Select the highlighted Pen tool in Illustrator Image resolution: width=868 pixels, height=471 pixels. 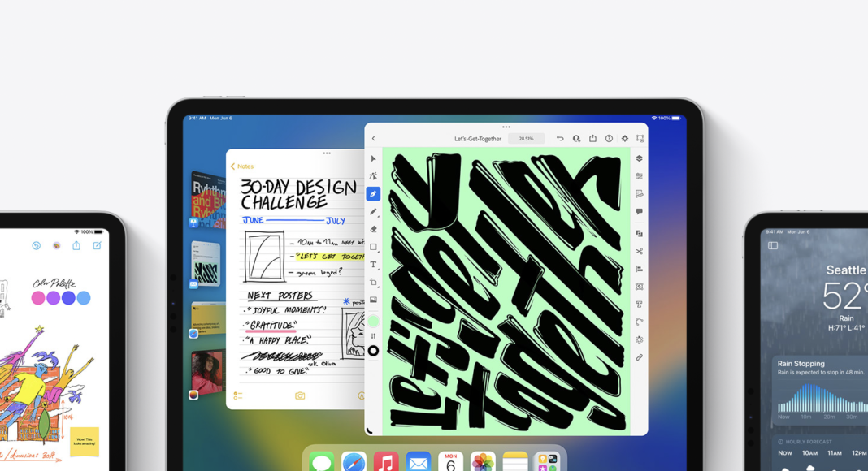coord(374,194)
